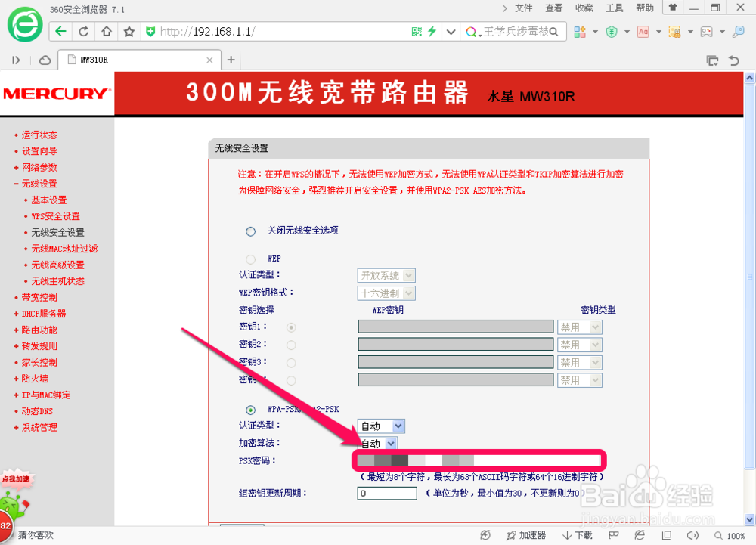Click the 密钥1 WEP key field
The height and width of the screenshot is (545, 756).
point(456,327)
